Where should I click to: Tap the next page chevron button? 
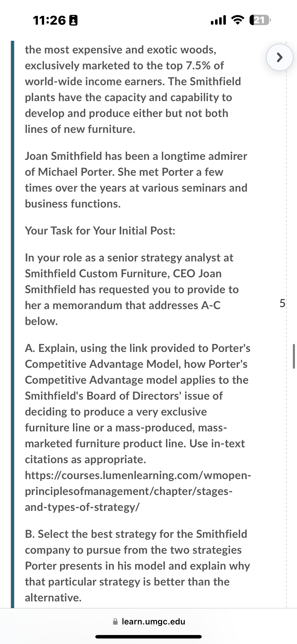[x=280, y=58]
